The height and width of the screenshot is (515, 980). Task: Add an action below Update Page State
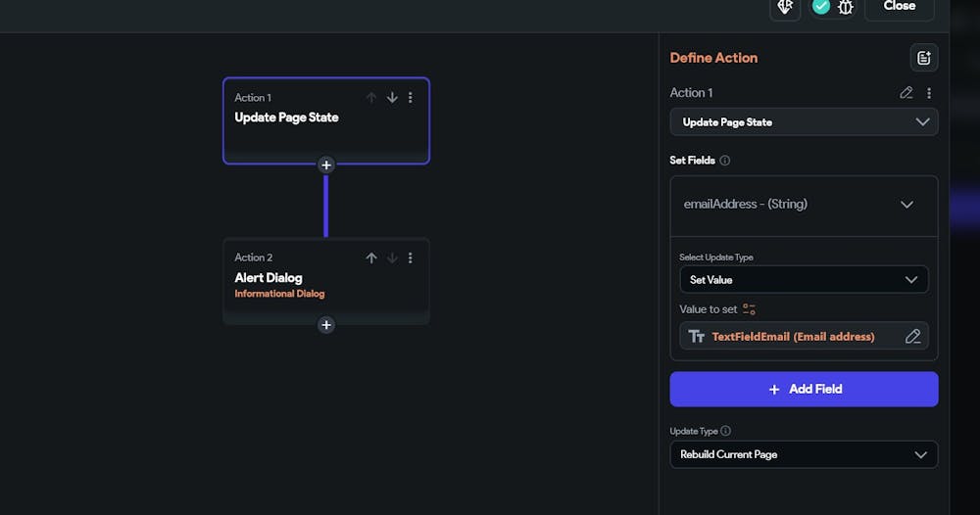pos(326,164)
